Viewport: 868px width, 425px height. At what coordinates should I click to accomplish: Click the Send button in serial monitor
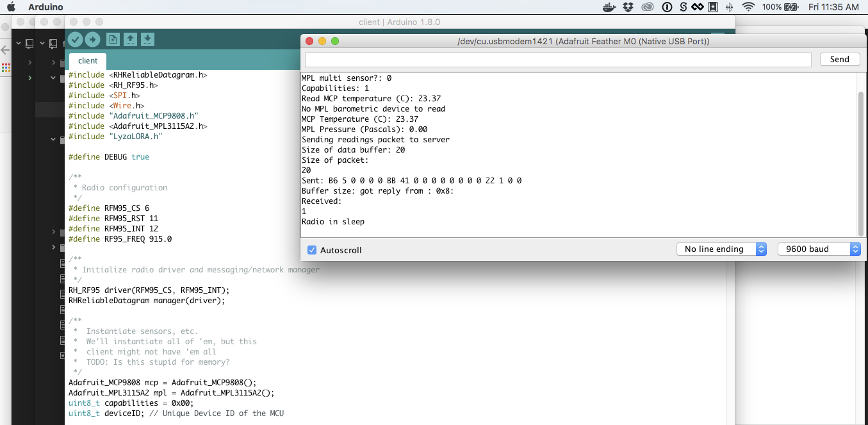tap(839, 59)
